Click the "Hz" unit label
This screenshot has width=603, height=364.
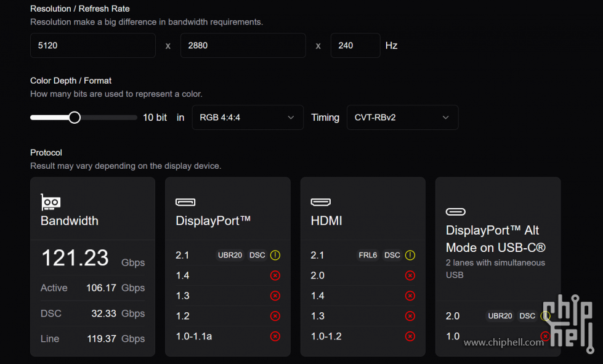[x=392, y=46]
